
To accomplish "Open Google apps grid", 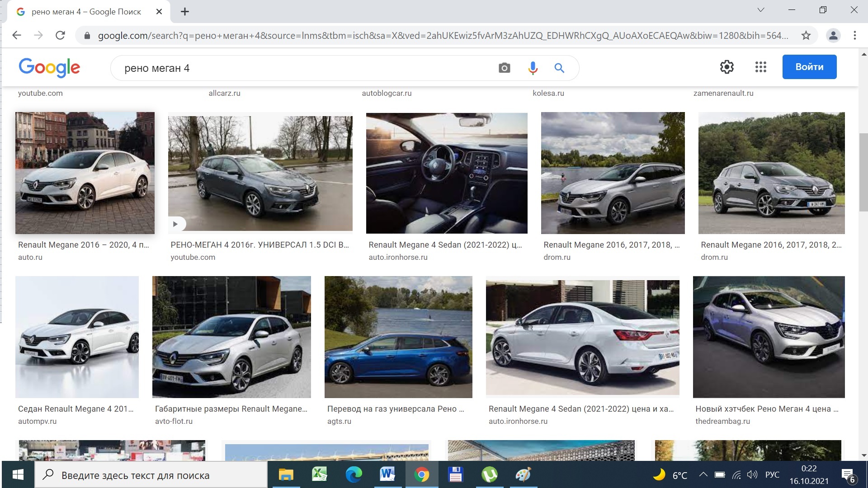I will pyautogui.click(x=760, y=67).
